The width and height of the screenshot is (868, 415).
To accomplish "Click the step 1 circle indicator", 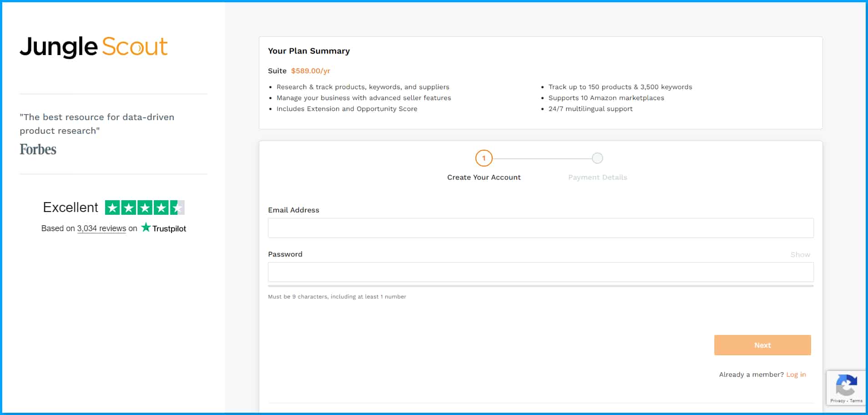I will click(x=484, y=158).
